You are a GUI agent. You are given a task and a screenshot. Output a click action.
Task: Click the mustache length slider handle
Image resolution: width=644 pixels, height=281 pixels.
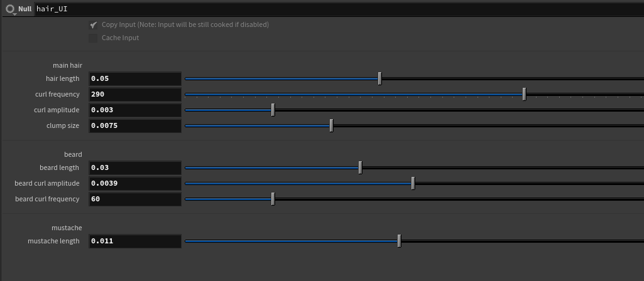399,241
